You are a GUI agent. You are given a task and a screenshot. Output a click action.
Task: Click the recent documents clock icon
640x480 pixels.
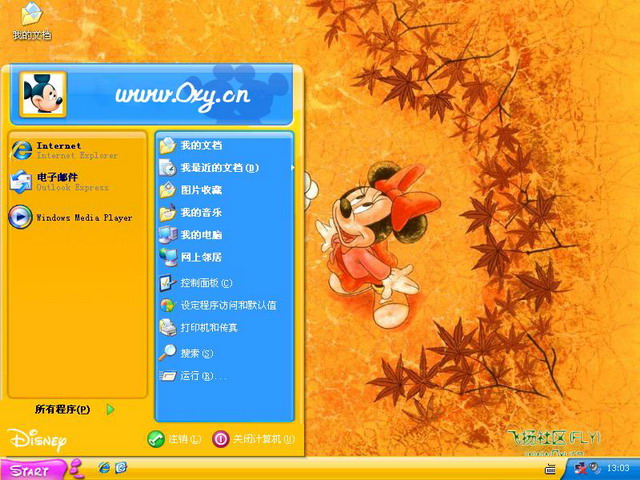pyautogui.click(x=167, y=168)
